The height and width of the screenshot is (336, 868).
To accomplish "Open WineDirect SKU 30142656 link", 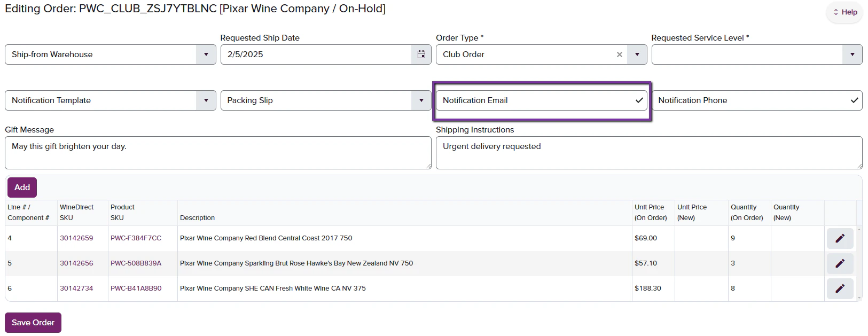I will pyautogui.click(x=76, y=263).
